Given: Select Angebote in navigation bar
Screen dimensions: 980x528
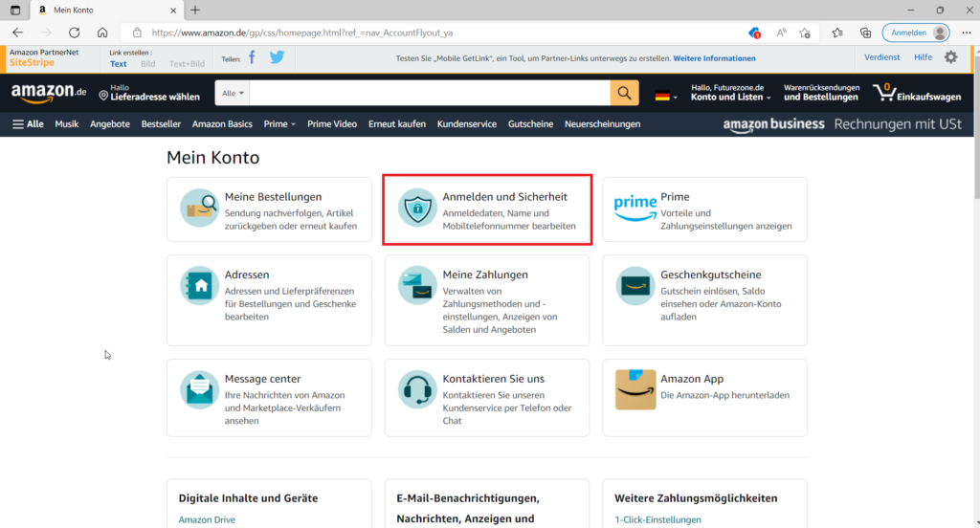Looking at the screenshot, I should click(x=110, y=123).
